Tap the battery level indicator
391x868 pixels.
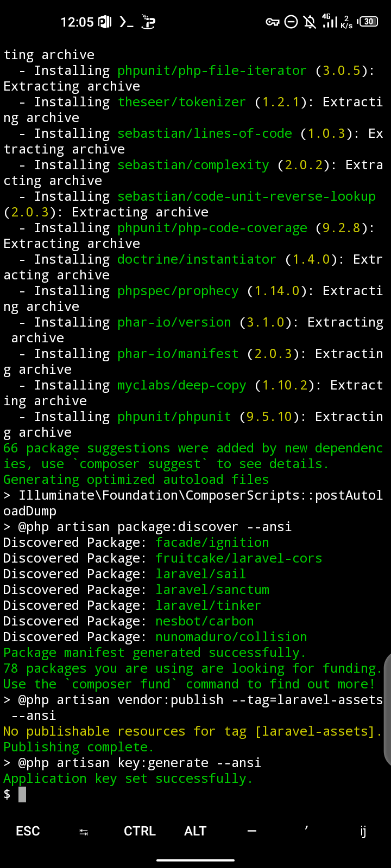(x=369, y=22)
